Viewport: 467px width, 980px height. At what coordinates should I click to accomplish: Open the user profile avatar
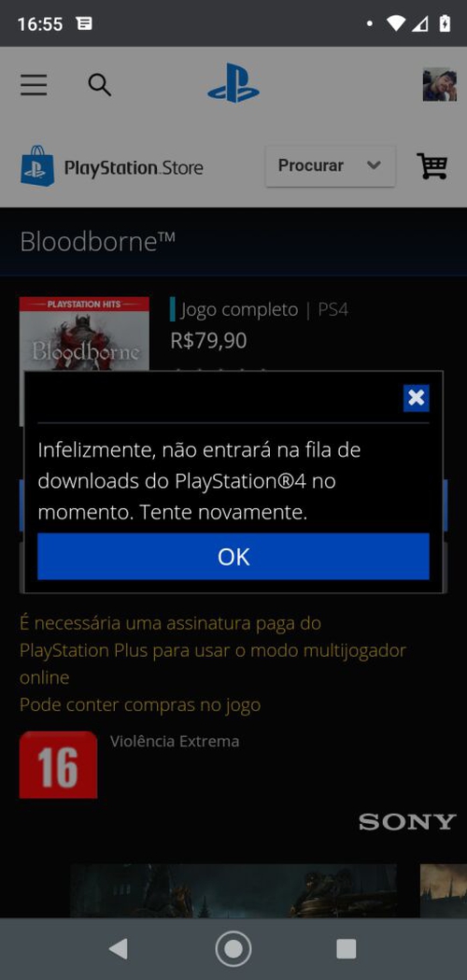(x=440, y=84)
